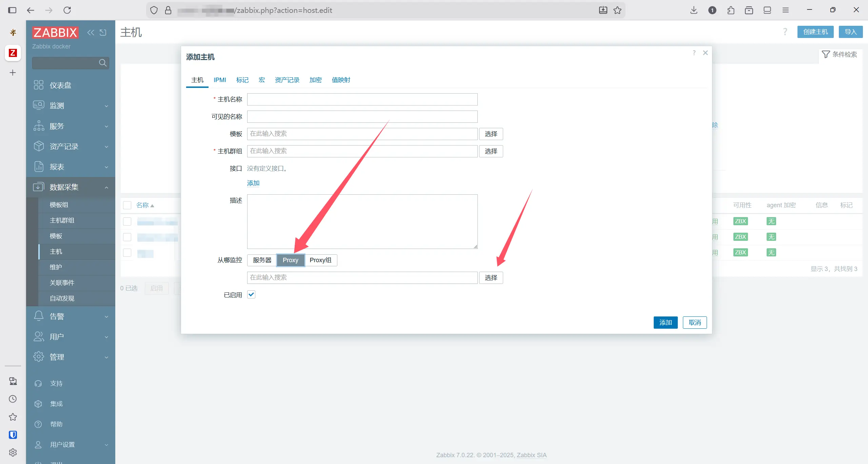Collapse the Zabbix sidebar with double-chevron icon
The image size is (868, 464).
[x=91, y=33]
